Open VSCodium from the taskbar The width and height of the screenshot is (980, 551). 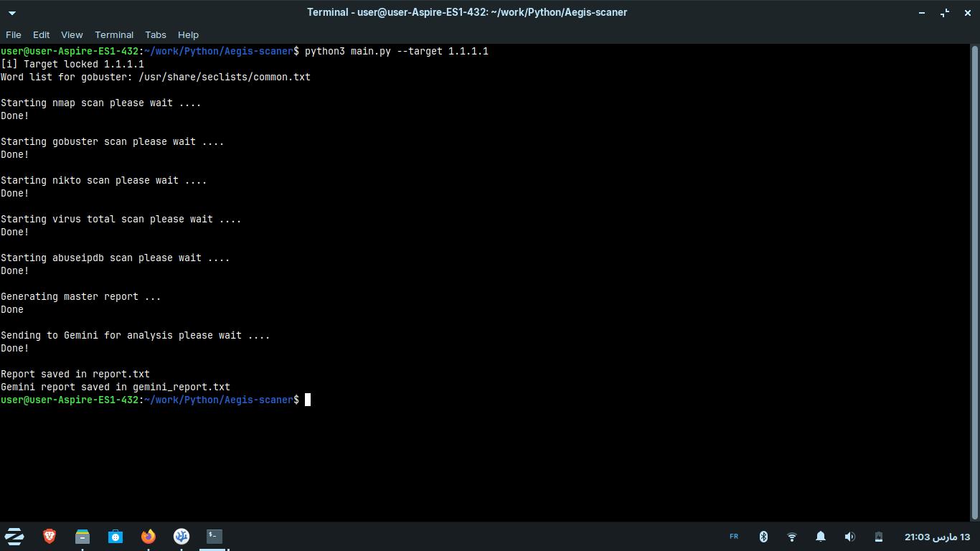click(182, 536)
